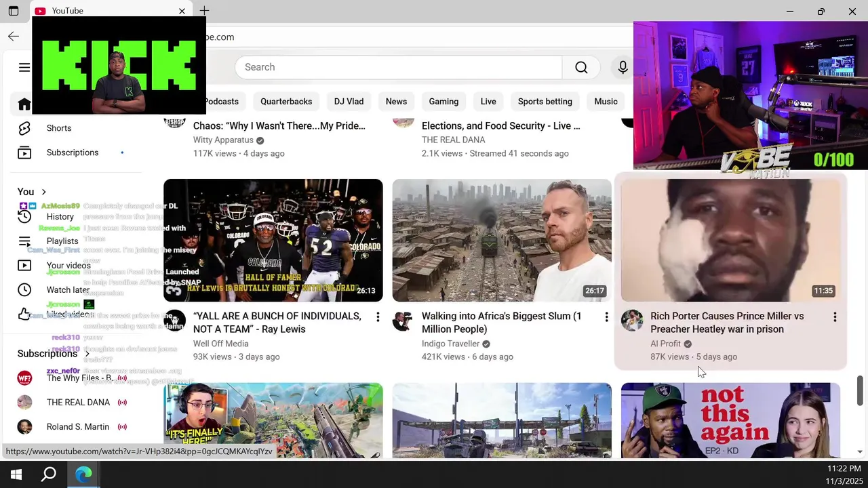Go back with the browser back arrow

click(14, 37)
